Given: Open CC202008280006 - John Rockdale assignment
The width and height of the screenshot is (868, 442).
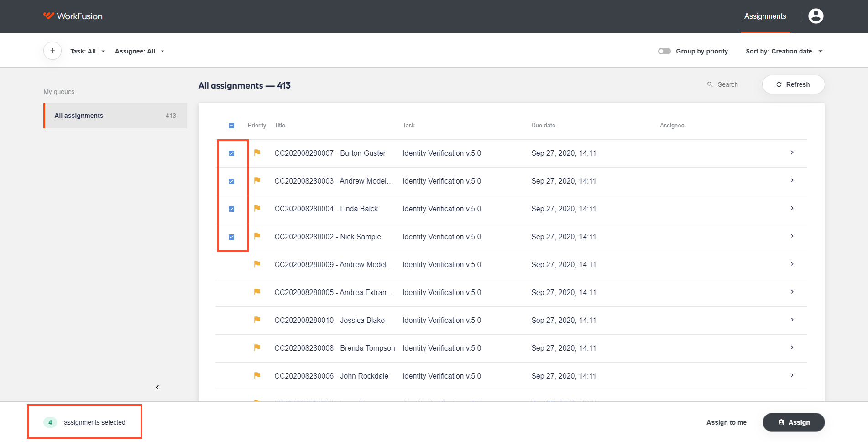Looking at the screenshot, I should (331, 376).
